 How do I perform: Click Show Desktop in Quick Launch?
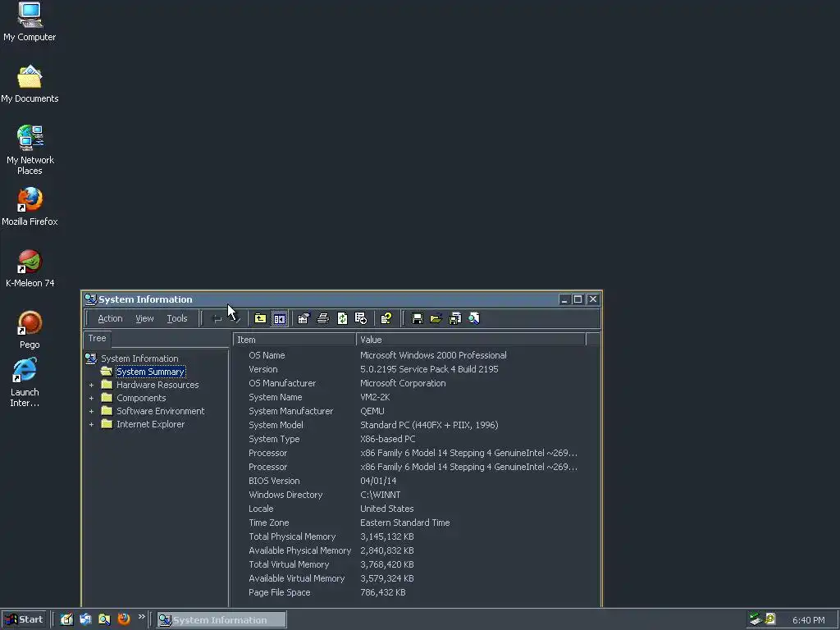click(66, 619)
